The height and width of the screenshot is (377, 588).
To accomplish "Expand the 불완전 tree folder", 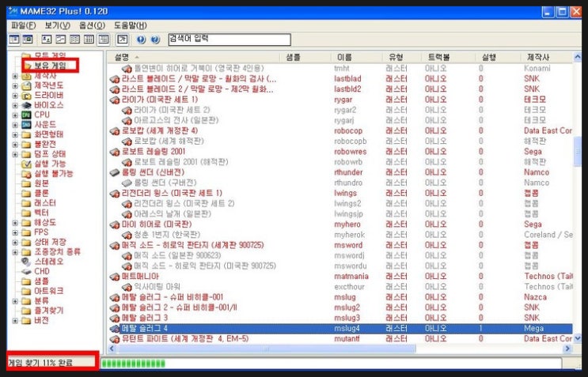I will pyautogui.click(x=15, y=144).
